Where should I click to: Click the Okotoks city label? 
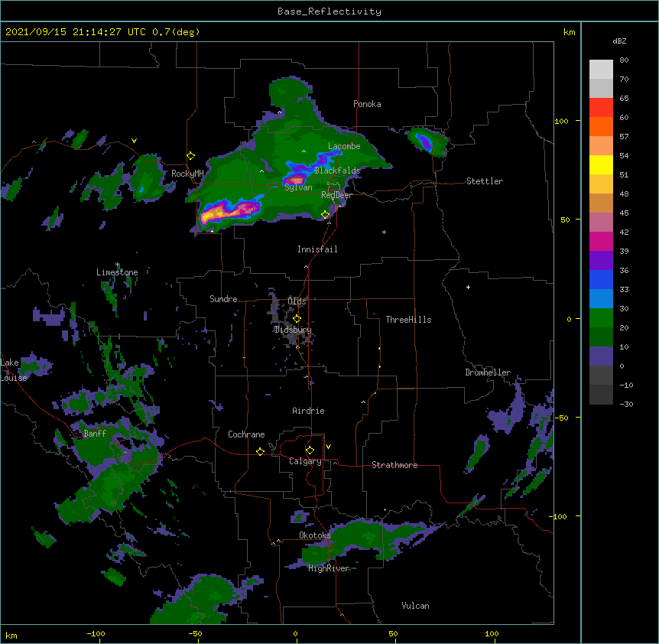click(x=315, y=535)
